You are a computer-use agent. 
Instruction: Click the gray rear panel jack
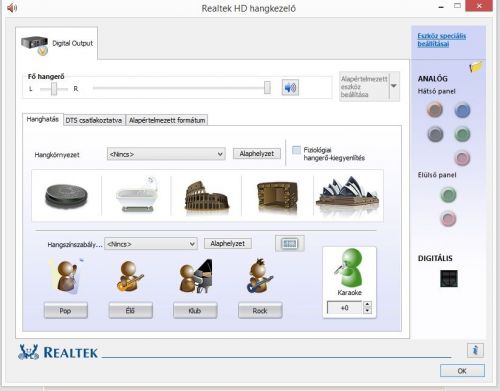[435, 134]
